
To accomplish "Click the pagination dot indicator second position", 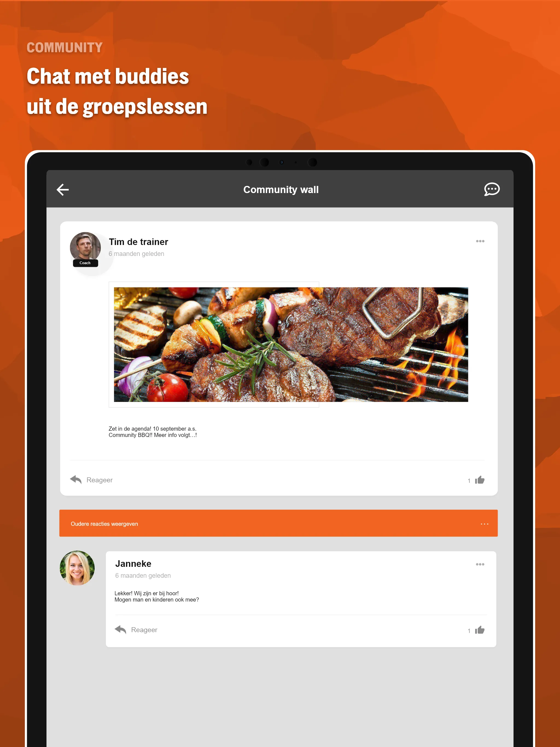I will click(265, 163).
